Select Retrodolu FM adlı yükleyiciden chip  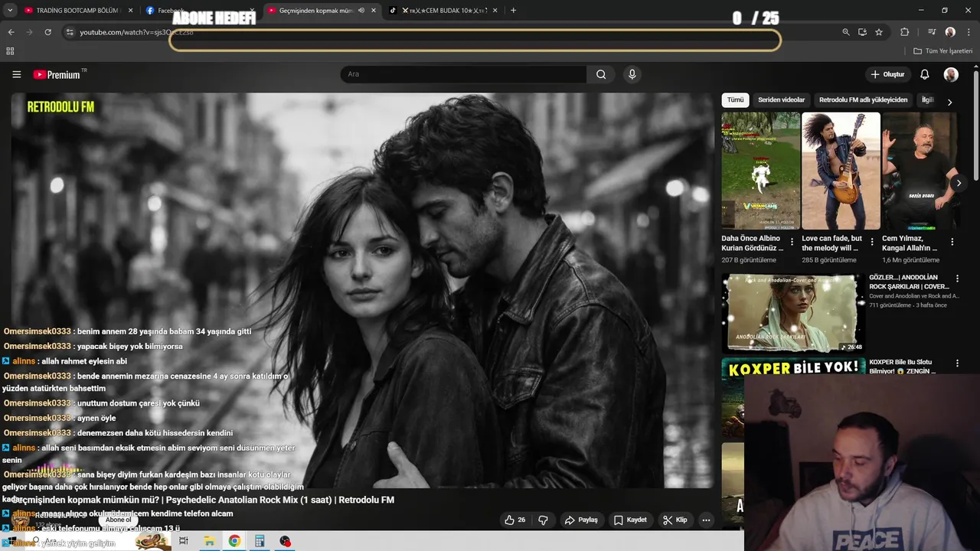click(x=863, y=100)
